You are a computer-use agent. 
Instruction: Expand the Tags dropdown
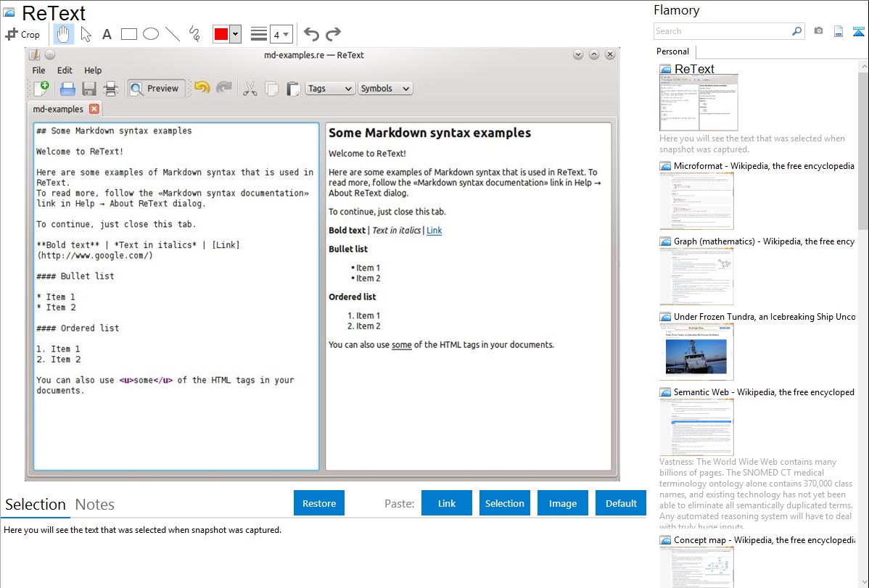coord(330,88)
